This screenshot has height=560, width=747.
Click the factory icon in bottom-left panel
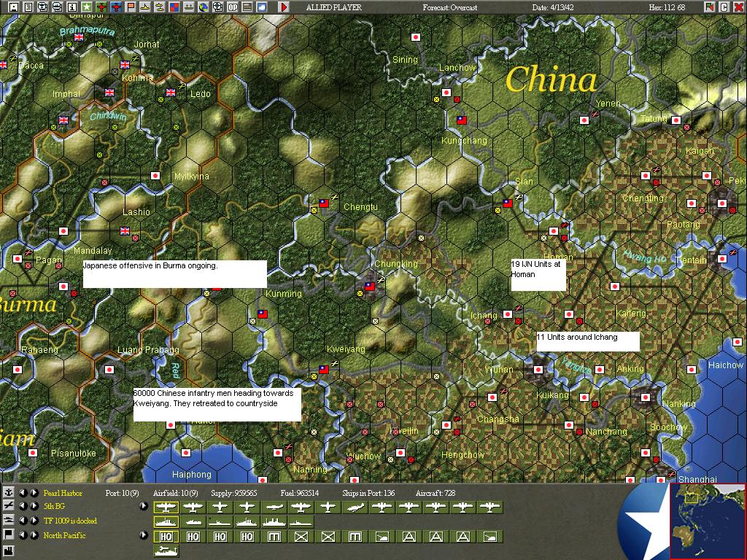8,551
